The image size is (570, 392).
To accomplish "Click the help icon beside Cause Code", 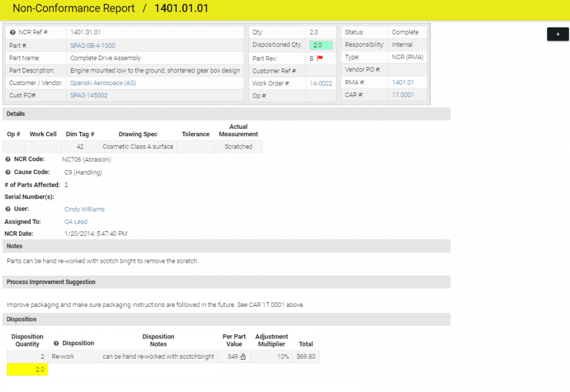I will tap(8, 172).
